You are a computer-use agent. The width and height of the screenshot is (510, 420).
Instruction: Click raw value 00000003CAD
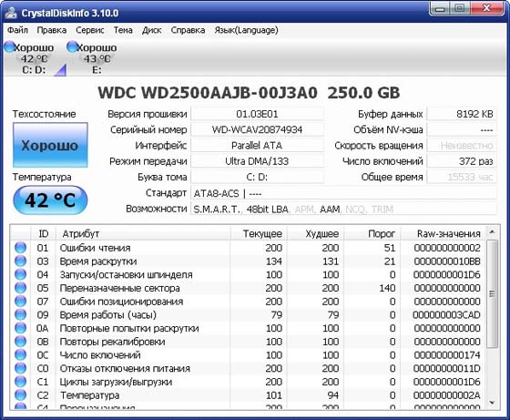[446, 315]
